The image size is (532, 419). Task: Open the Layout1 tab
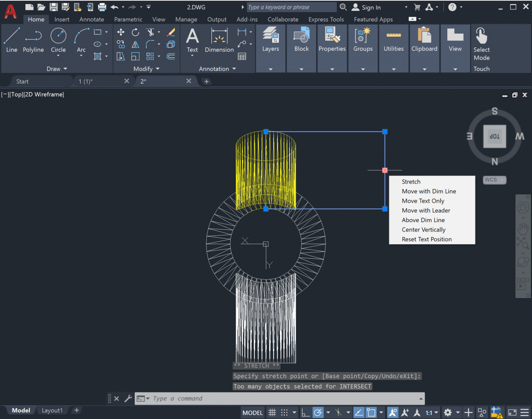[x=52, y=410]
